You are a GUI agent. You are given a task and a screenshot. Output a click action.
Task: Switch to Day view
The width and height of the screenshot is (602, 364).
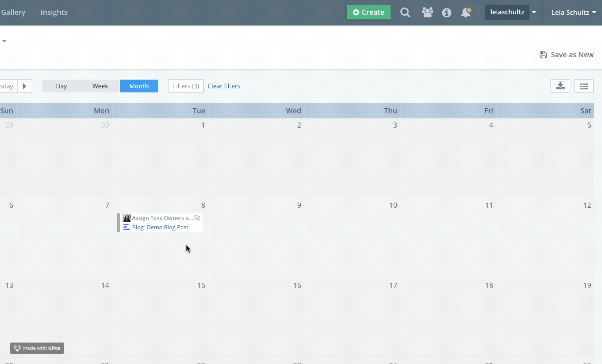pyautogui.click(x=61, y=86)
